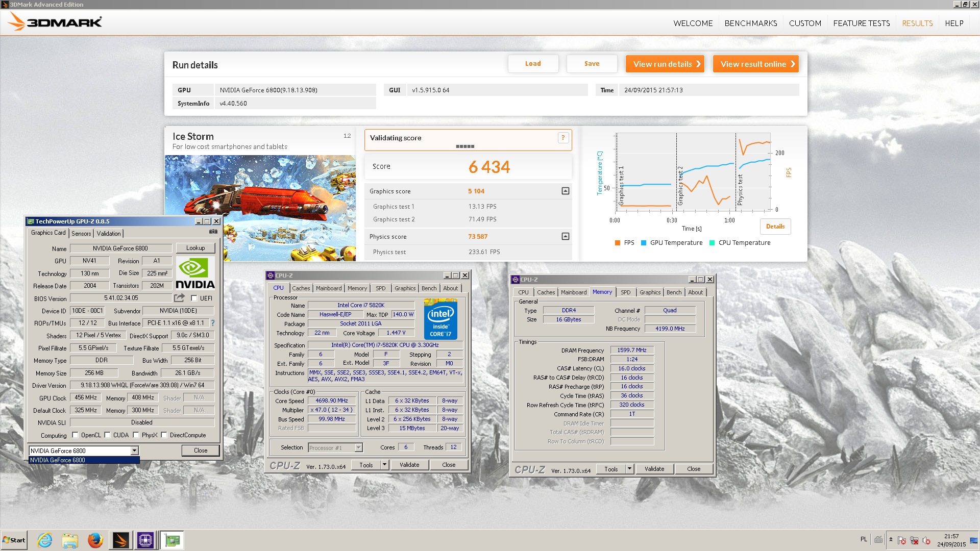Show hidden system tray icons arrow
This screenshot has width=980, height=551.
(x=891, y=540)
